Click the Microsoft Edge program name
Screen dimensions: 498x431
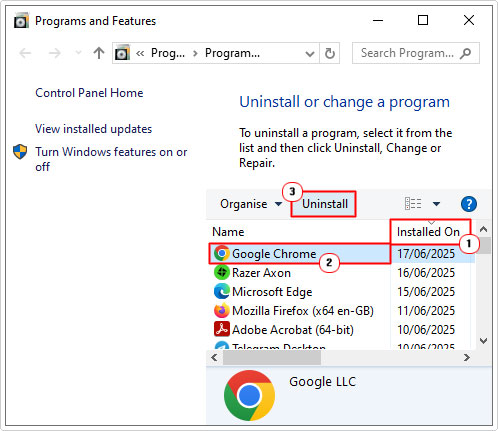[272, 292]
